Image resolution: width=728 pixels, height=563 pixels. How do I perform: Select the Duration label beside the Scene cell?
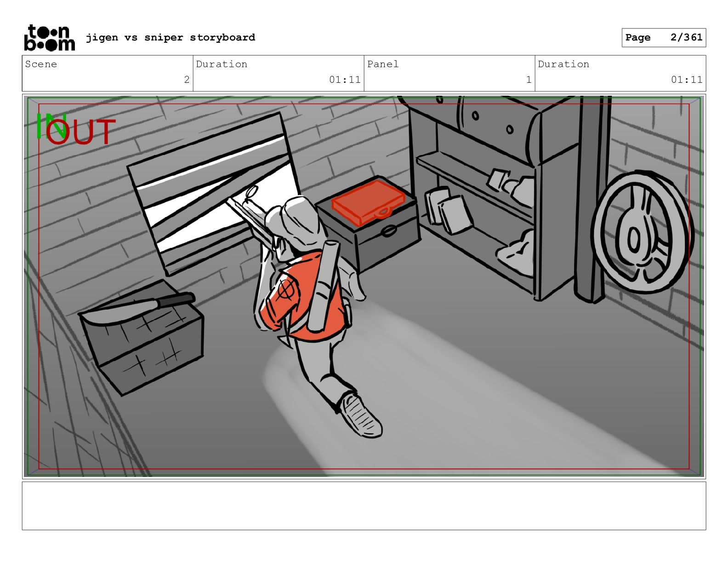222,64
